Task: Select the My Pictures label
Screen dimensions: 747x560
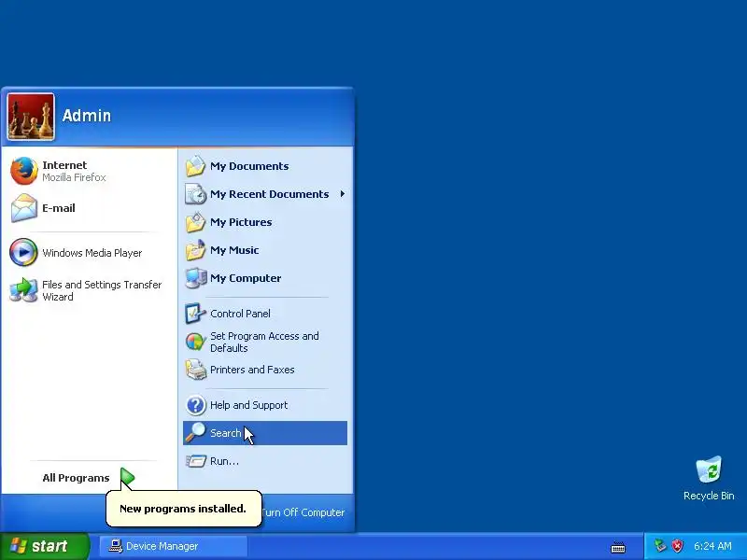Action: [241, 222]
